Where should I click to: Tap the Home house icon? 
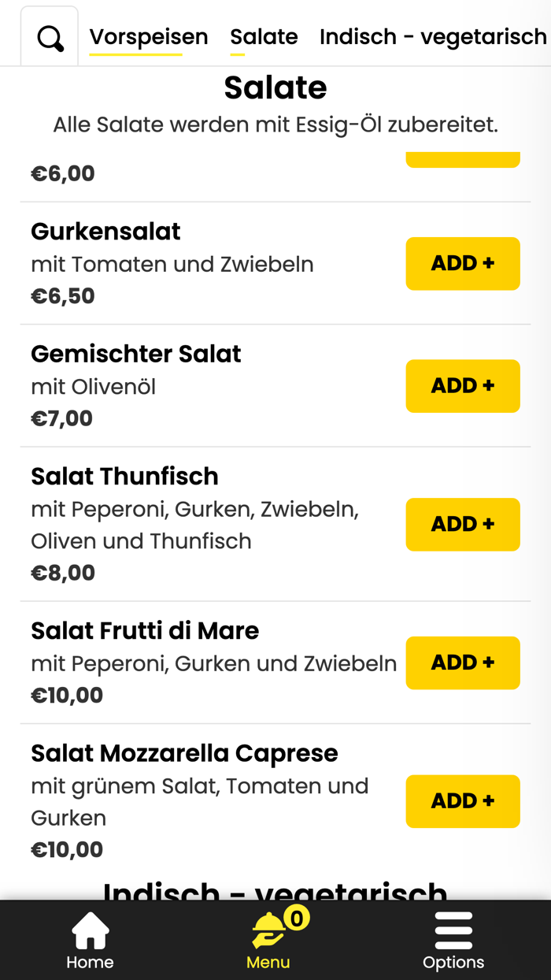tap(90, 930)
